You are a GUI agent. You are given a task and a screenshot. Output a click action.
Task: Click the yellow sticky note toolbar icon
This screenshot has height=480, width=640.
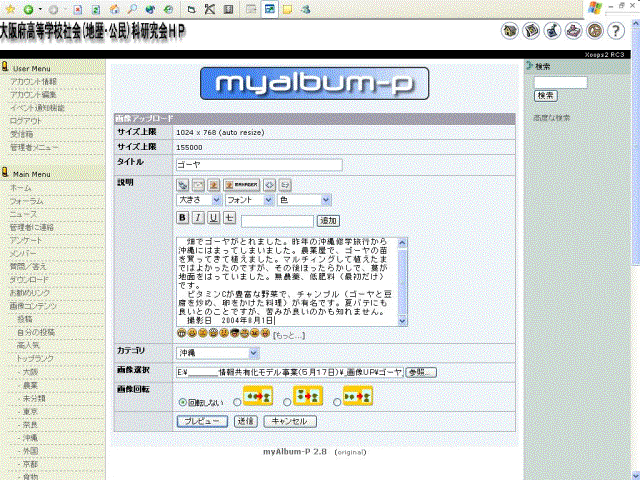pyautogui.click(x=288, y=9)
